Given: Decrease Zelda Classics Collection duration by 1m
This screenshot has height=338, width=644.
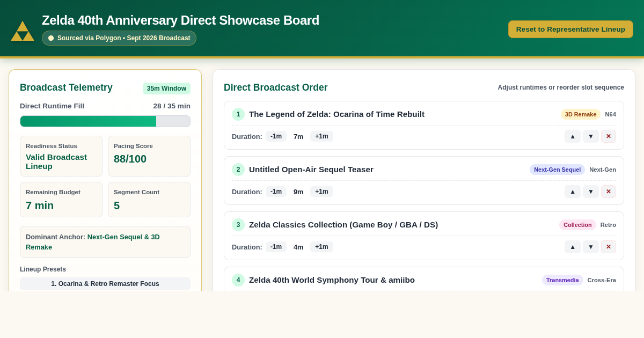Looking at the screenshot, I should [276, 247].
